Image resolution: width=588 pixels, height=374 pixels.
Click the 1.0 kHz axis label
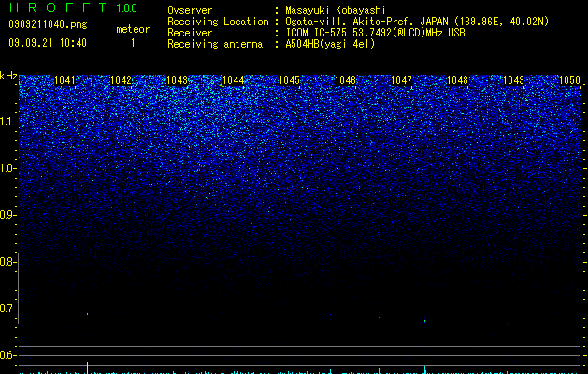[7, 168]
